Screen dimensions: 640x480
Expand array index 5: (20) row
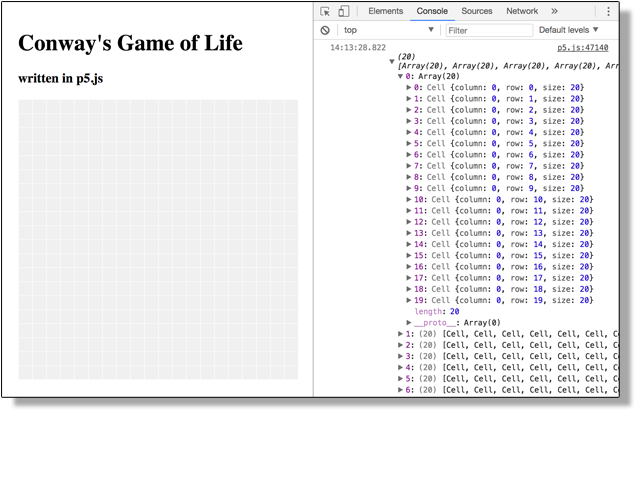pos(400,379)
